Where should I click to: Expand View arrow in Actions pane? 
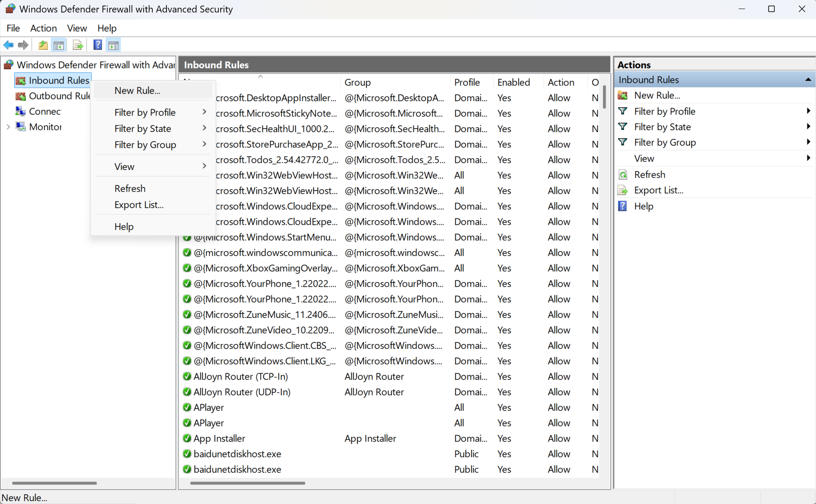(x=808, y=158)
